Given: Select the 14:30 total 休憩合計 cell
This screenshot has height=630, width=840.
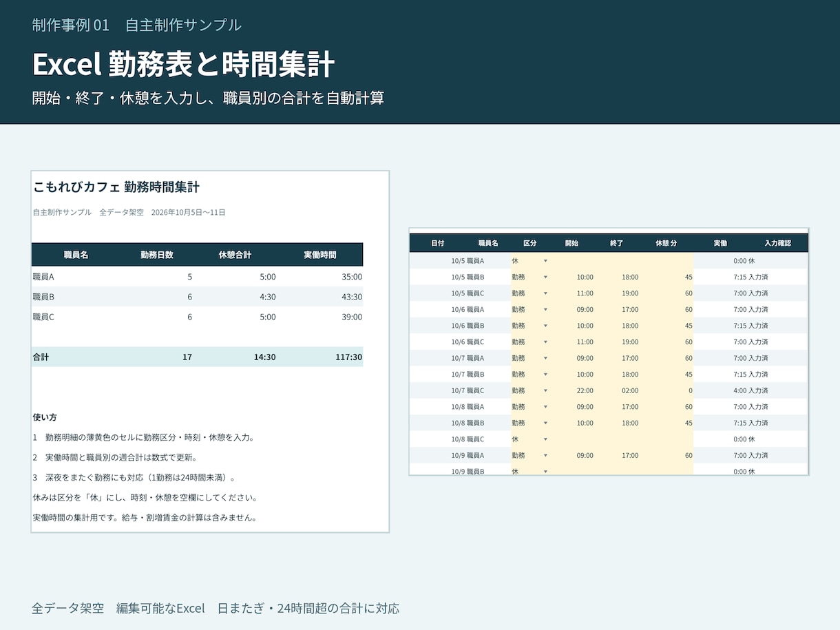Looking at the screenshot, I should (x=265, y=357).
